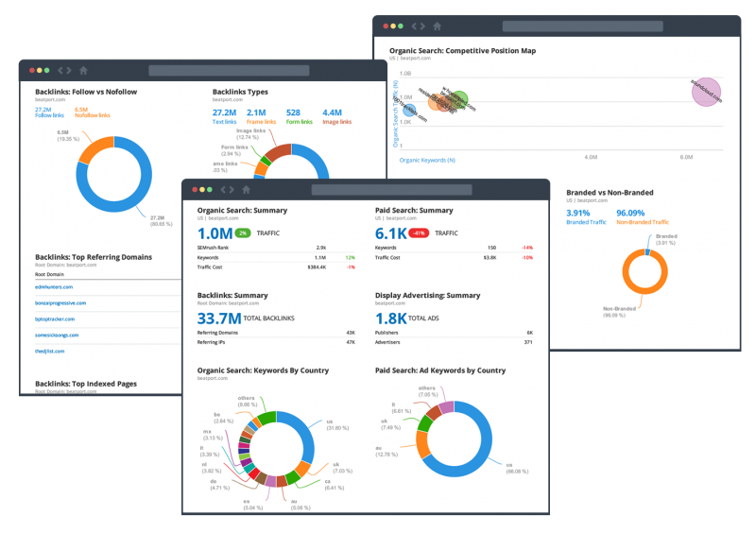756x533 pixels.
Task: Click the Advertisers row in Display Advertising
Action: point(454,342)
